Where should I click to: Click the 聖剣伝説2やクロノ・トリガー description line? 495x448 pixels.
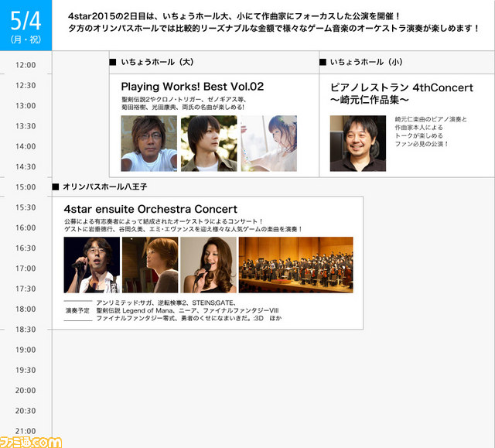(184, 100)
